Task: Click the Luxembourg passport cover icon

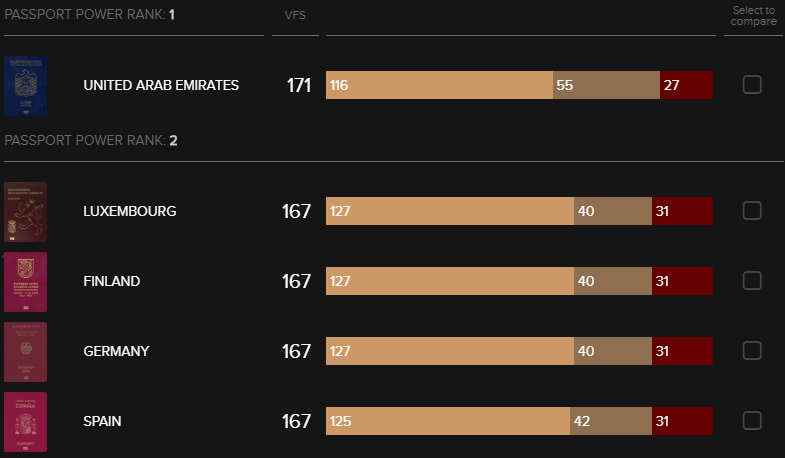Action: tap(25, 212)
